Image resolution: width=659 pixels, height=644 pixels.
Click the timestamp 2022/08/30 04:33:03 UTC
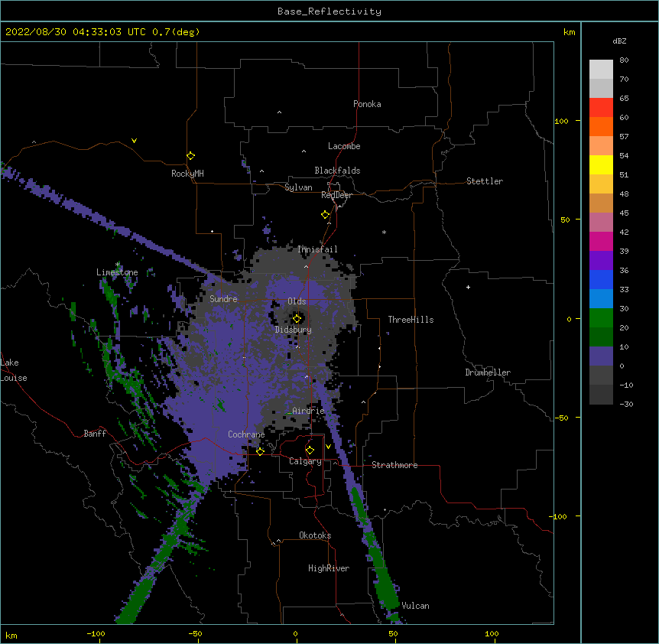[76, 32]
